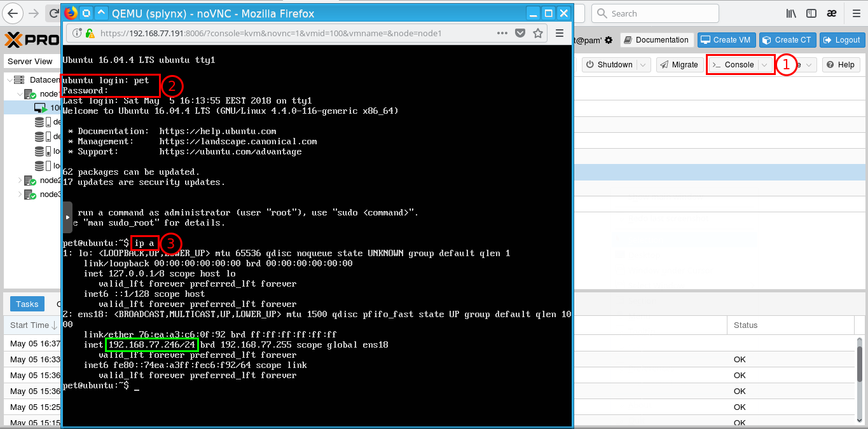Open the noVNC control bar side handle
Viewport: 868px width, 429px height.
(67, 217)
